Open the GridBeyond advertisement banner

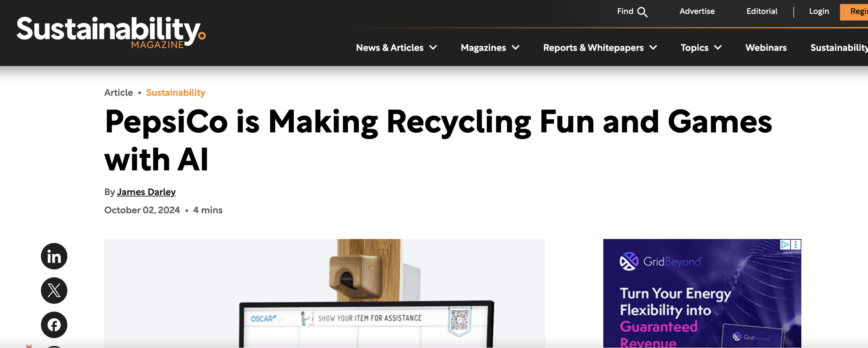tap(702, 293)
